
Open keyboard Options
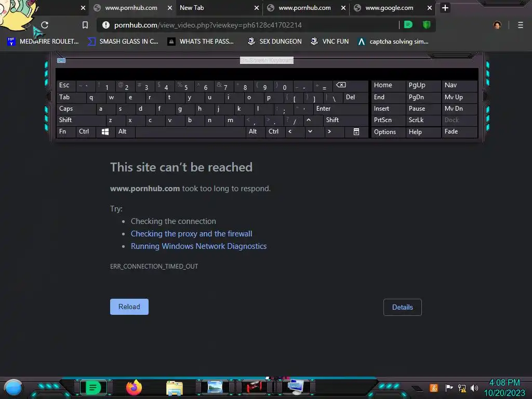(389, 131)
